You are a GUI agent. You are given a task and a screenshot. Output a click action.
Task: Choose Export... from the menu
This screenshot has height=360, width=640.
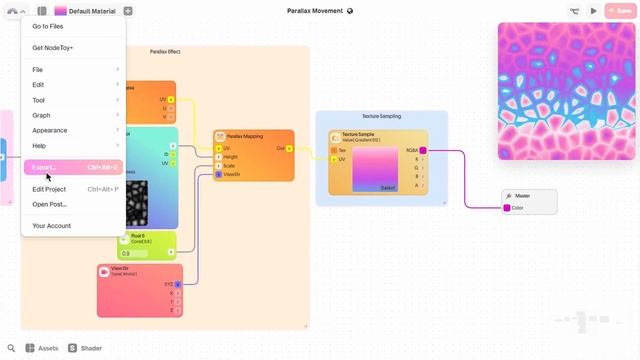[73, 167]
